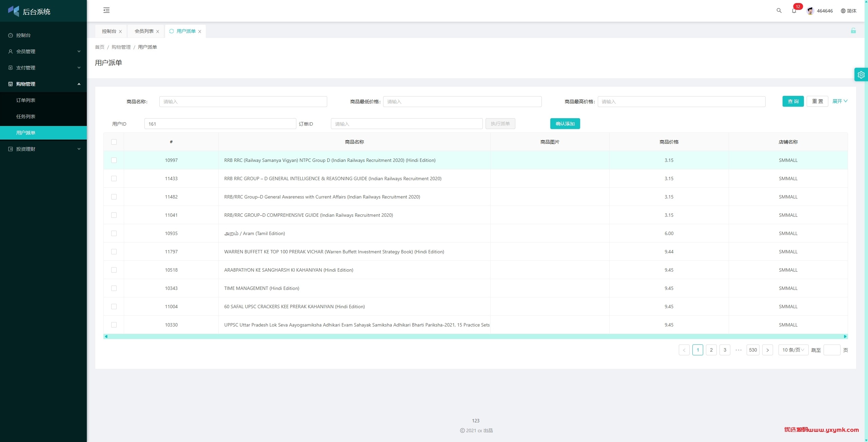Go to 首页 in the breadcrumb
This screenshot has width=868, height=442.
click(x=100, y=47)
